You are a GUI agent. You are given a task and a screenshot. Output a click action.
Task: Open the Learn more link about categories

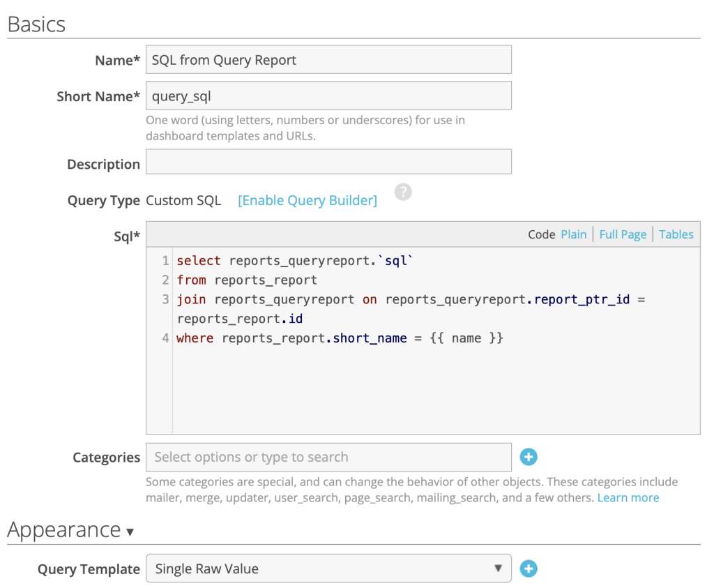coord(628,498)
